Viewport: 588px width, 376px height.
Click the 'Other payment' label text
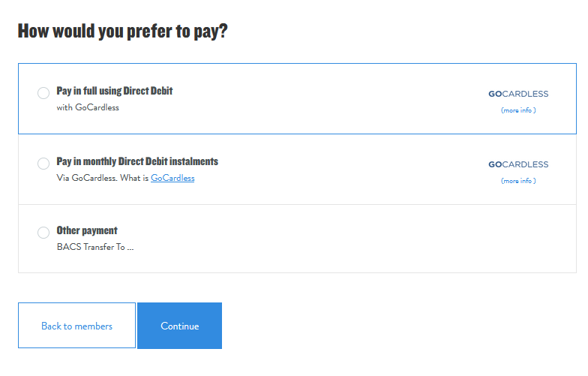(x=87, y=230)
